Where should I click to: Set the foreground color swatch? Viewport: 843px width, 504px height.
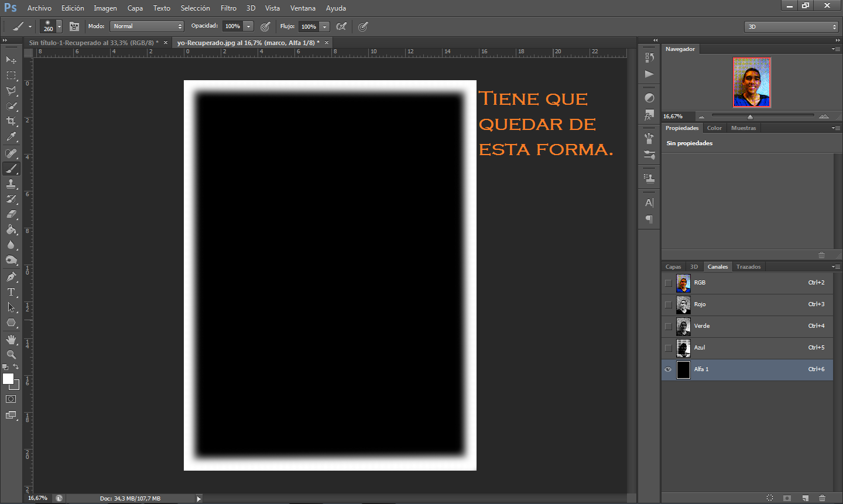tap(8, 379)
